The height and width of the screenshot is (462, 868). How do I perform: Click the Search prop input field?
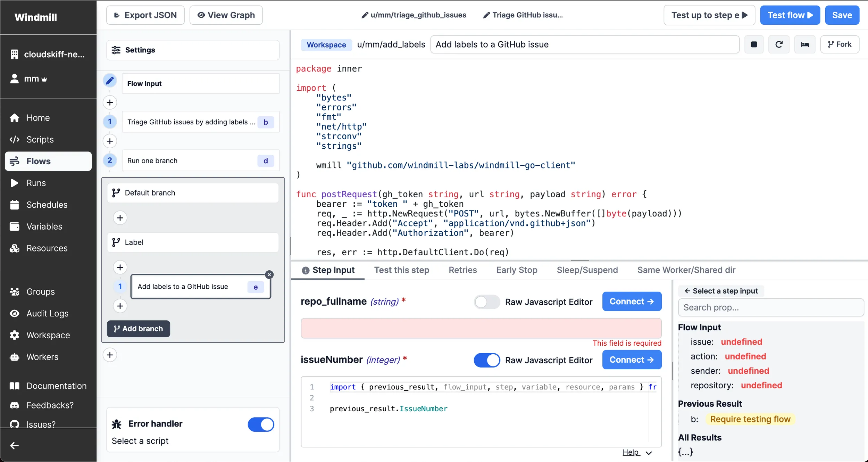pyautogui.click(x=770, y=307)
